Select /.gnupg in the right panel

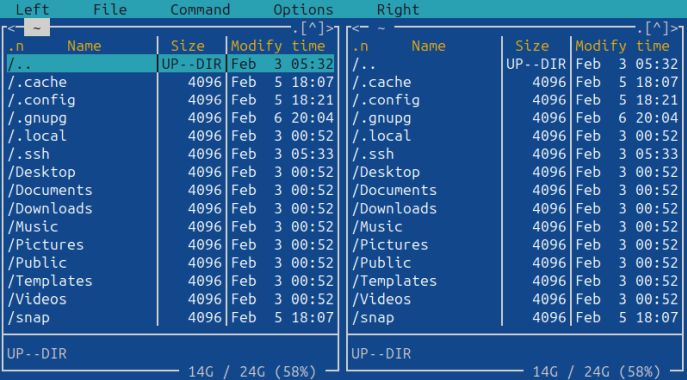tap(515, 118)
